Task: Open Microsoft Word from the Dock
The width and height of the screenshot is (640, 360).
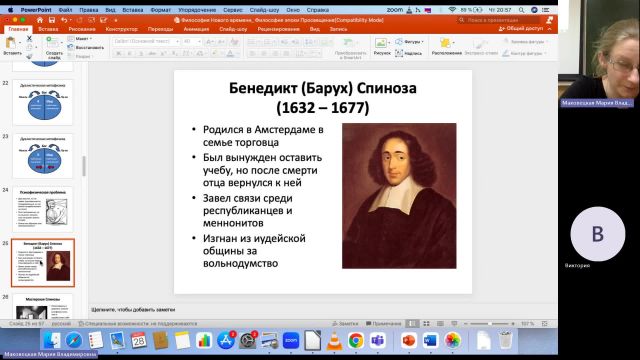Action: [430, 340]
